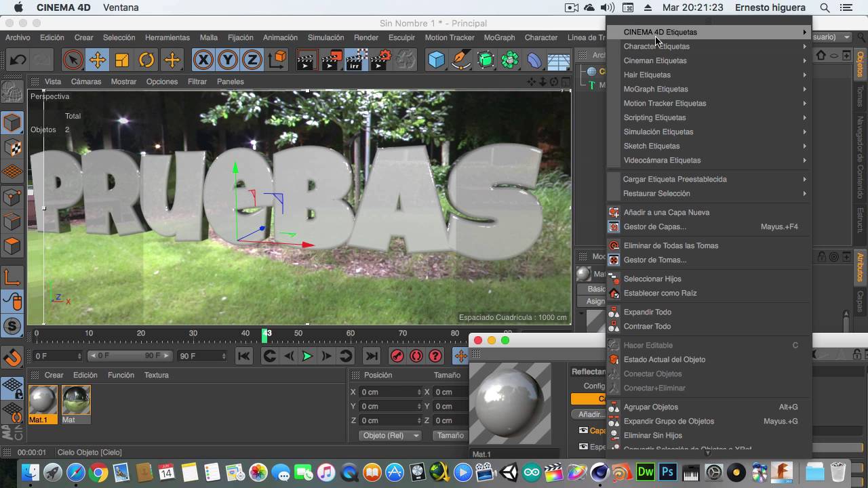The width and height of the screenshot is (868, 488).
Task: Choose Agrupar Objetos entry
Action: [x=709, y=407]
